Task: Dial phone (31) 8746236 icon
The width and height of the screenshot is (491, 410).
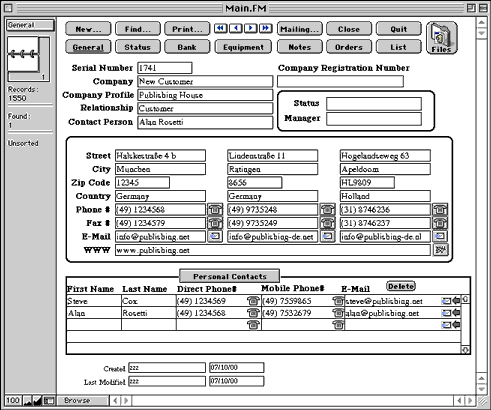Action: [440, 210]
